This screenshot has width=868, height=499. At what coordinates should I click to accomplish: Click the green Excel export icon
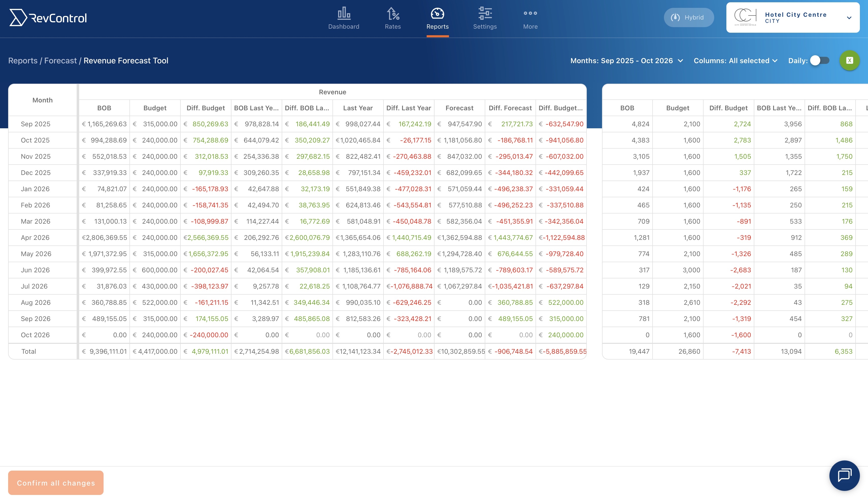849,61
